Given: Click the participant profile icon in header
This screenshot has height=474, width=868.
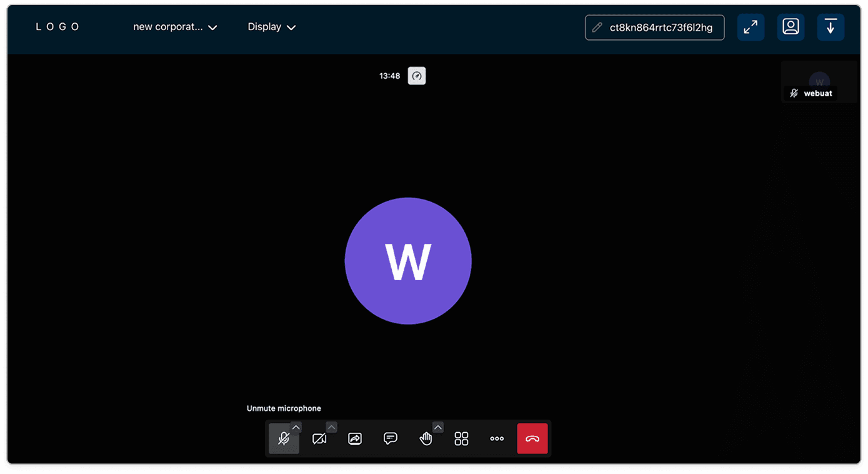Looking at the screenshot, I should (791, 28).
